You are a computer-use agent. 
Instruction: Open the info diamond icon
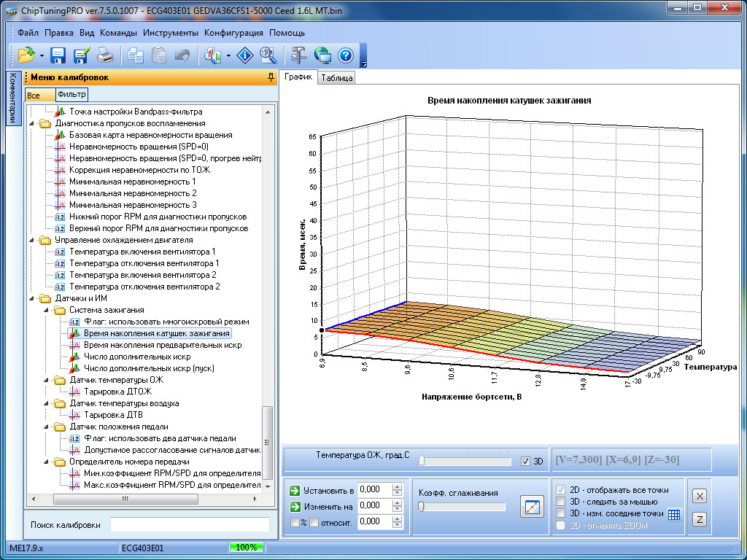pos(246,55)
